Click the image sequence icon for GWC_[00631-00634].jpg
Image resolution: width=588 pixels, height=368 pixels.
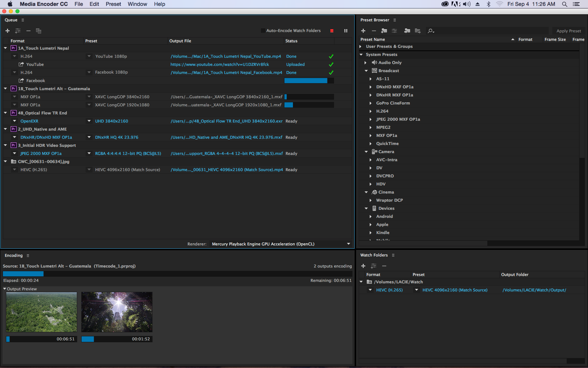[14, 162]
